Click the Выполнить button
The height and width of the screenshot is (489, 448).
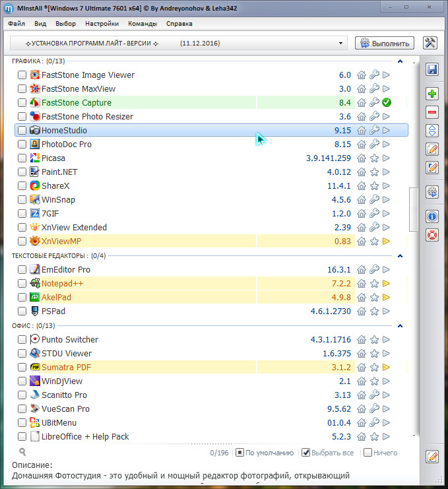(x=385, y=43)
